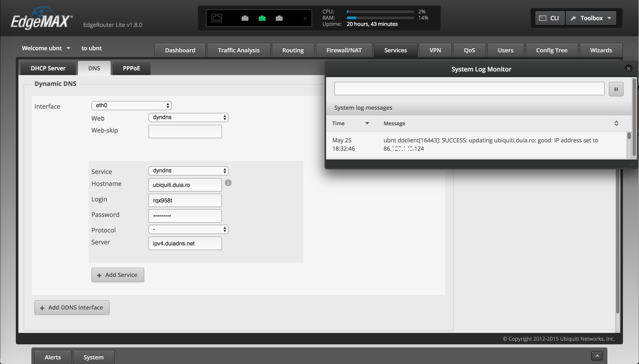This screenshot has width=639, height=364.
Task: Click the Add DDNS Interface button
Action: click(x=72, y=308)
